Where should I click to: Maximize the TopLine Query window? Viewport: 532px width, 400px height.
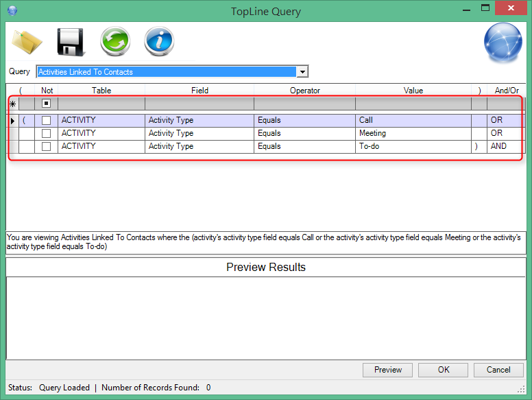[x=485, y=8]
